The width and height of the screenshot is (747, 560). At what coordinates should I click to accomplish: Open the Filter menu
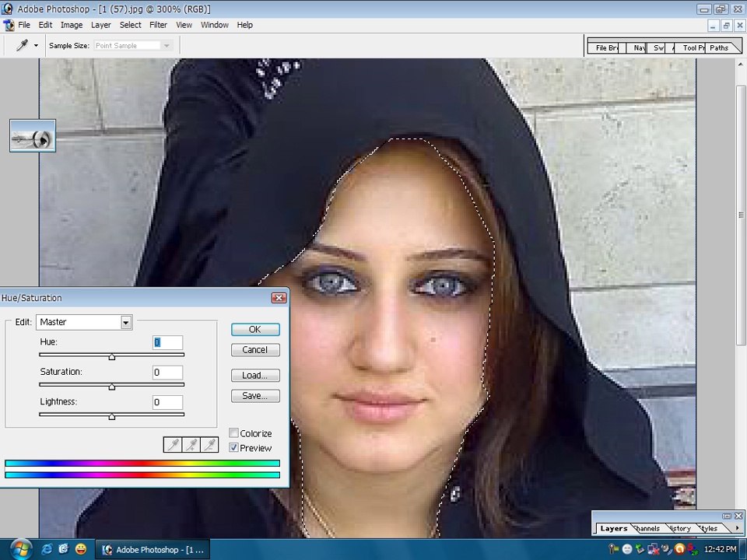pos(158,25)
